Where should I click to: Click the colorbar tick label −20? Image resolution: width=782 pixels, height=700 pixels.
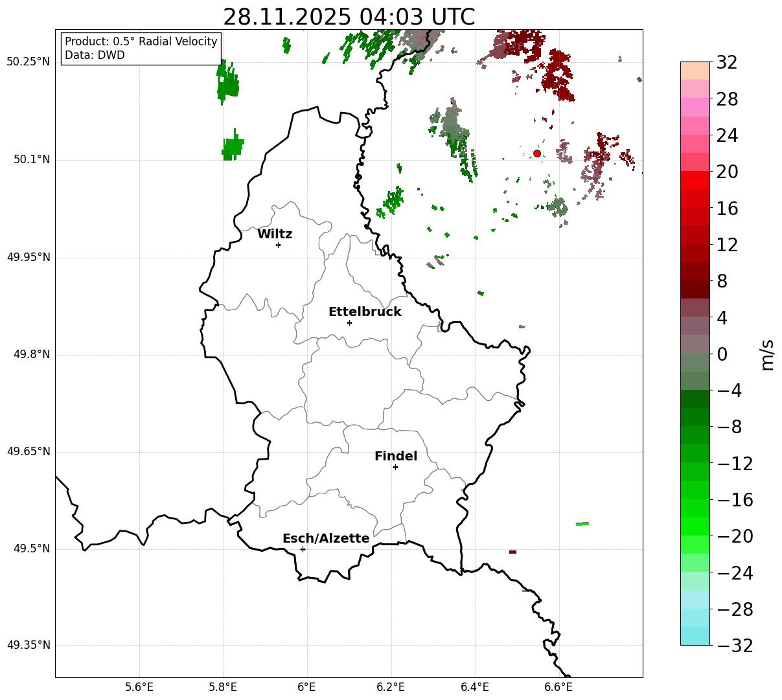[735, 536]
